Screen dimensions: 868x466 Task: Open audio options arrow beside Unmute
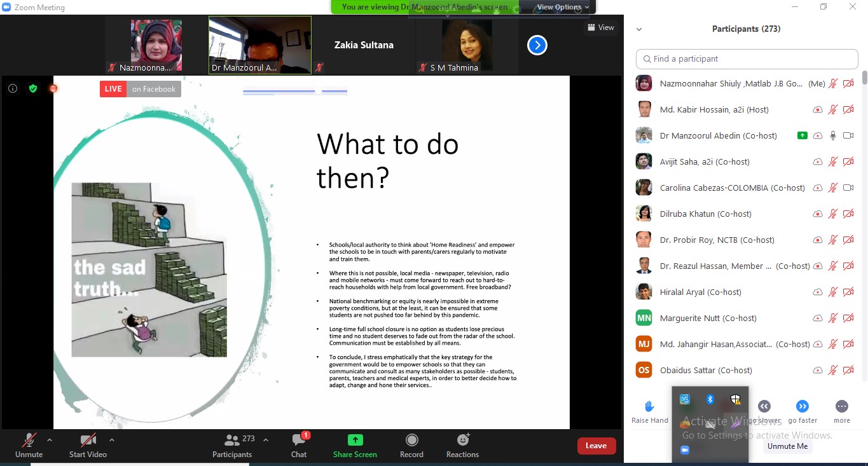click(x=50, y=439)
